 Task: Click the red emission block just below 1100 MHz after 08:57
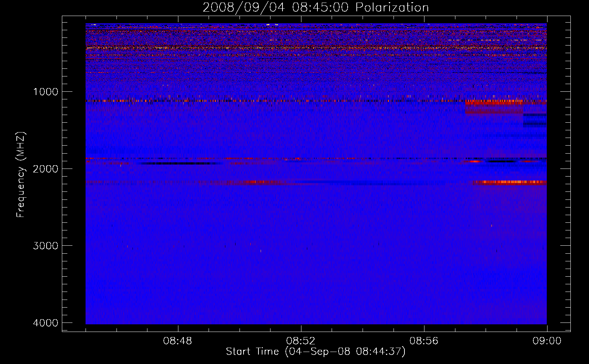(x=494, y=106)
